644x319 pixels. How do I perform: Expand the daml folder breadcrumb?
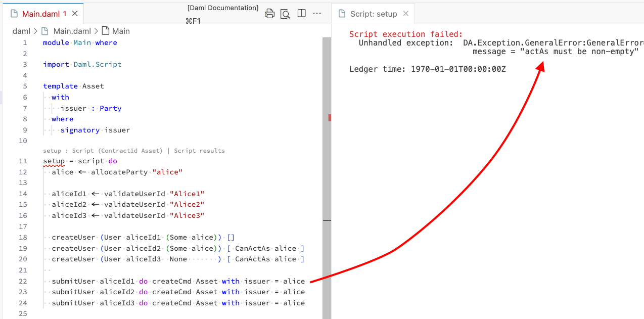(x=21, y=31)
